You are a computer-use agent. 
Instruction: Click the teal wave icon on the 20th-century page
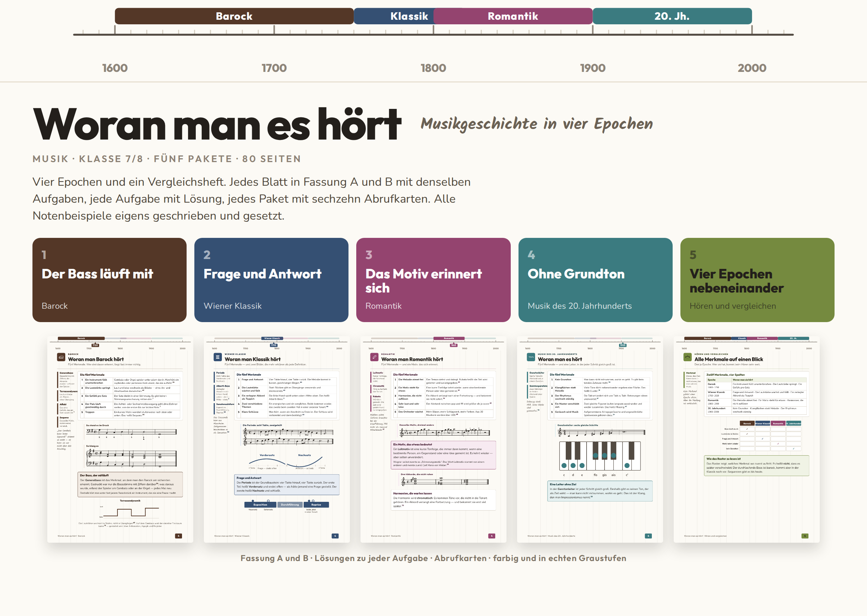point(531,357)
